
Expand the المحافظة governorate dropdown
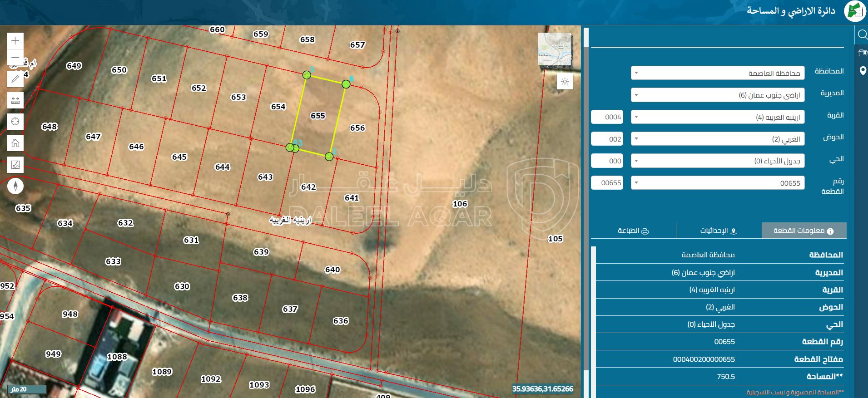tap(717, 73)
